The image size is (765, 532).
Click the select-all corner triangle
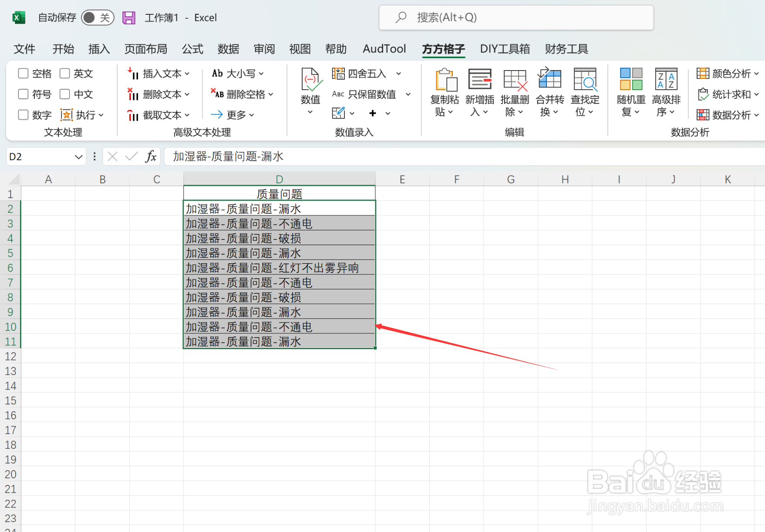(x=14, y=179)
